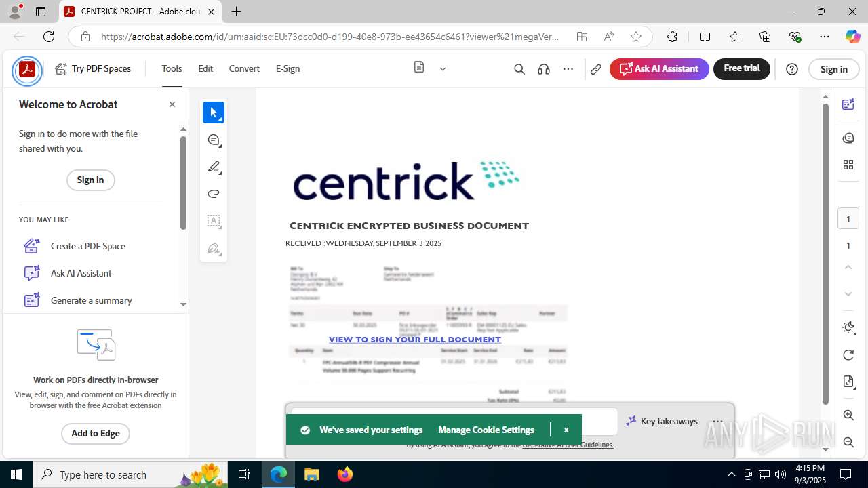Image resolution: width=868 pixels, height=488 pixels.
Task: Select the highlighter pen tool
Action: click(x=214, y=167)
